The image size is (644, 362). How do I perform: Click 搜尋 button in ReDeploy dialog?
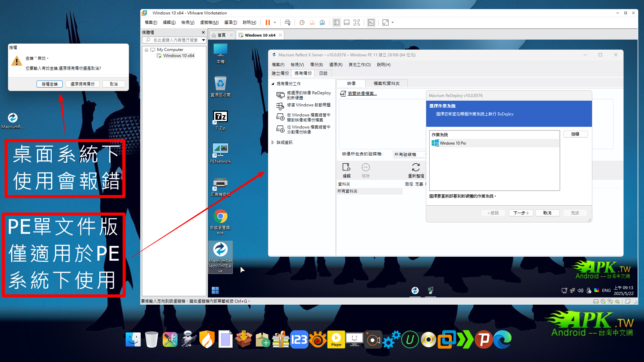(575, 134)
